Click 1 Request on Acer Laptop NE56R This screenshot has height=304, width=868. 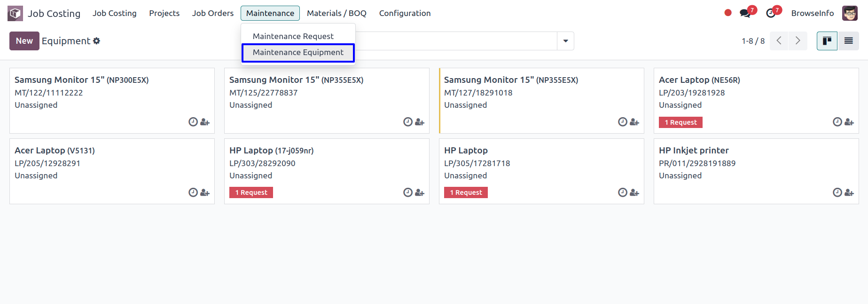tap(680, 122)
